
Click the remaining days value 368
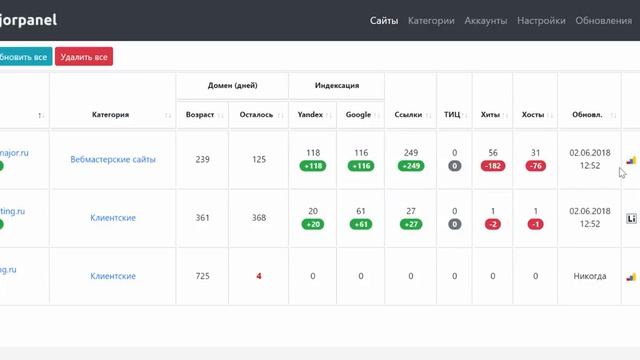[259, 218]
